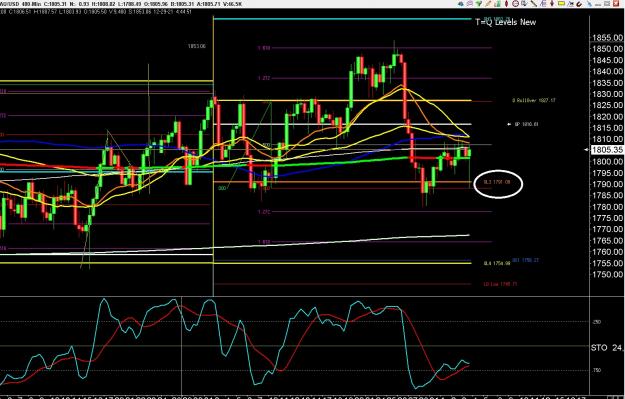
Task: Select the tan diagonal ruler tool
Action: [x=488, y=4]
